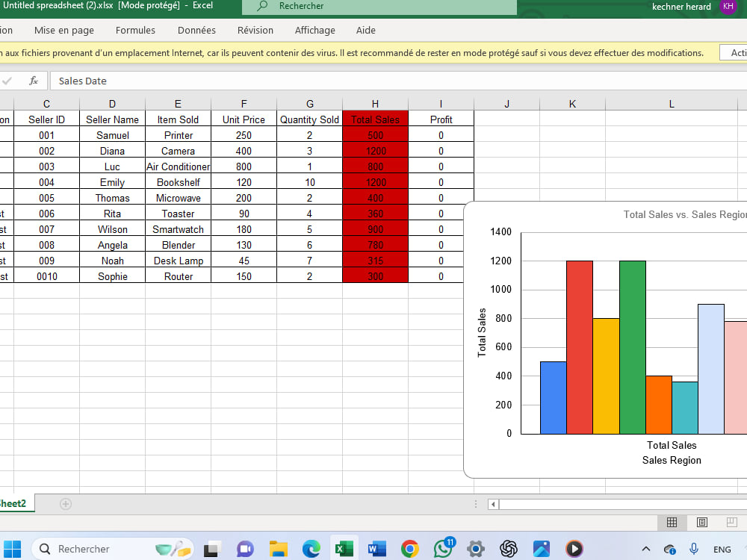The image size is (747, 560).
Task: Select the cell containing Air Conditioner
Action: pyautogui.click(x=179, y=167)
